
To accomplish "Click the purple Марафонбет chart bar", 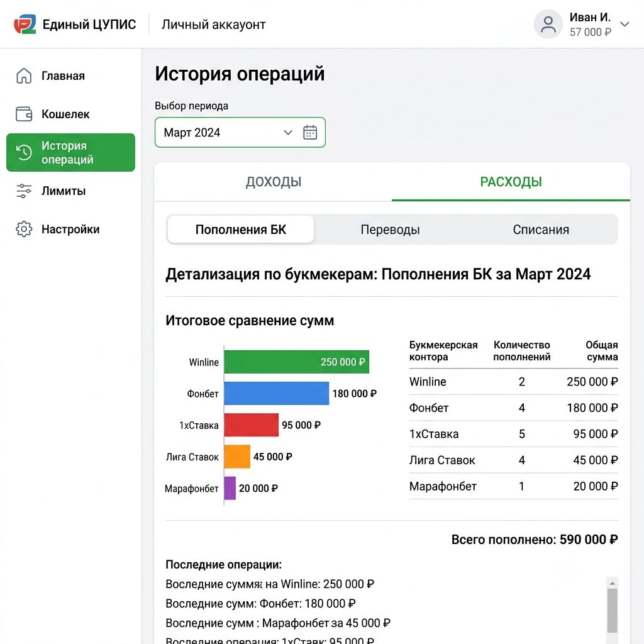I will (230, 488).
